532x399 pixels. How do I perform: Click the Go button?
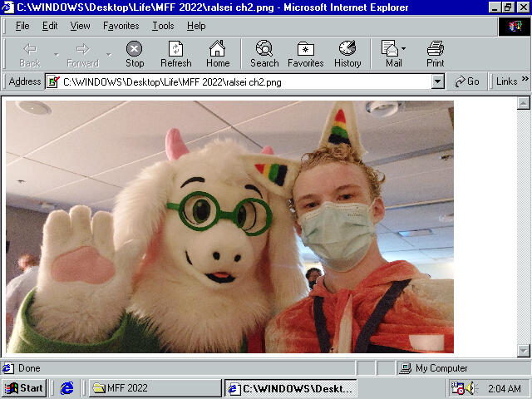467,81
